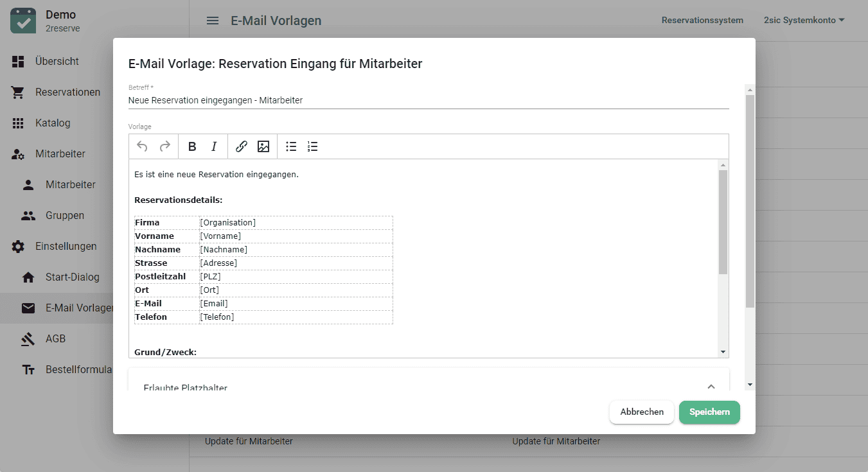Toggle italic formatting in the editor

pyautogui.click(x=215, y=146)
